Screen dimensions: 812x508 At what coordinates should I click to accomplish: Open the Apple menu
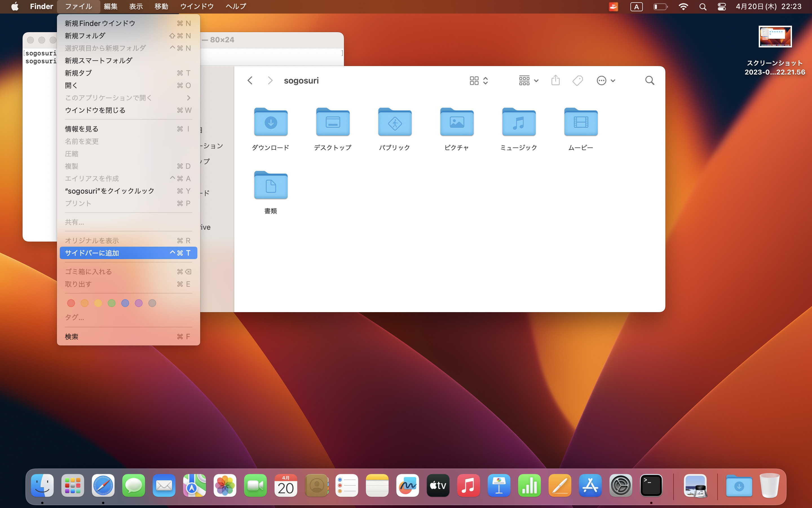[x=15, y=7]
